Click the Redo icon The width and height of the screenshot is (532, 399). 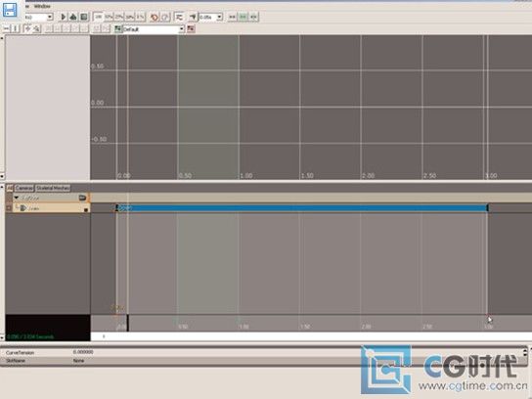point(165,17)
